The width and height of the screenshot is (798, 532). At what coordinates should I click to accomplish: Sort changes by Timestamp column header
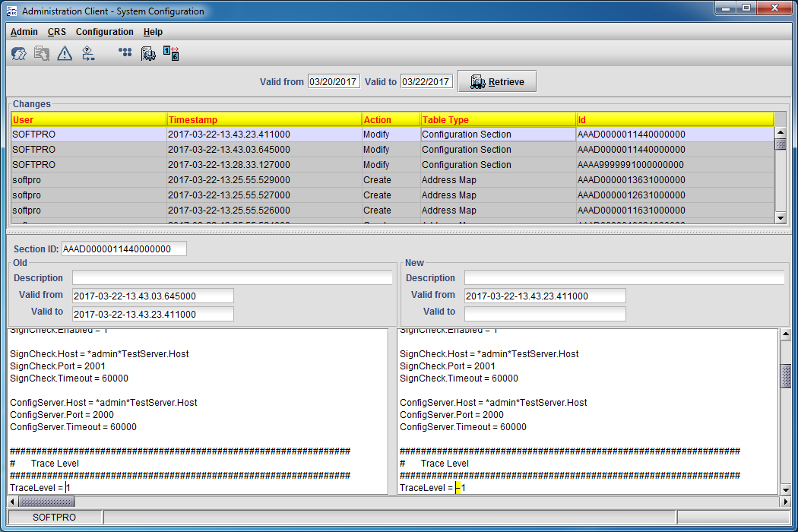pos(264,119)
